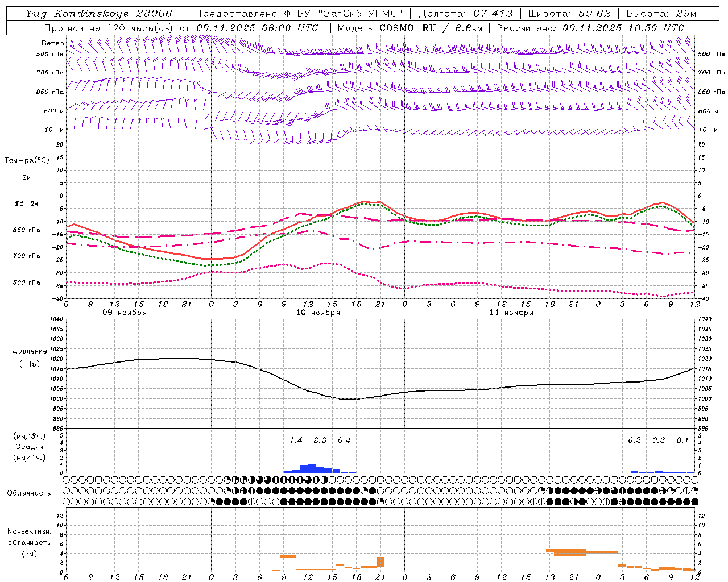Viewport: 728px width, 582px height.
Task: Click the 'Широта: 59.62' latitude value
Action: (x=569, y=14)
